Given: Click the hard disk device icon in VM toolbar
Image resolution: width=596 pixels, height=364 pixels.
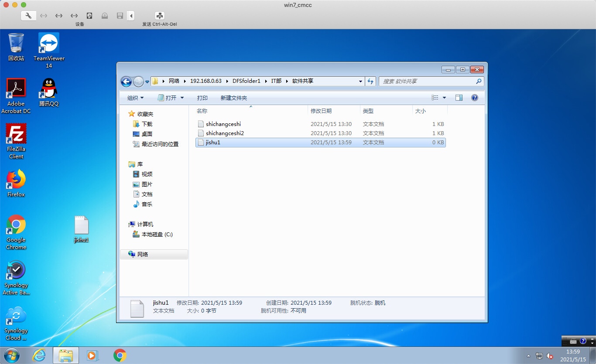Looking at the screenshot, I should (x=89, y=16).
